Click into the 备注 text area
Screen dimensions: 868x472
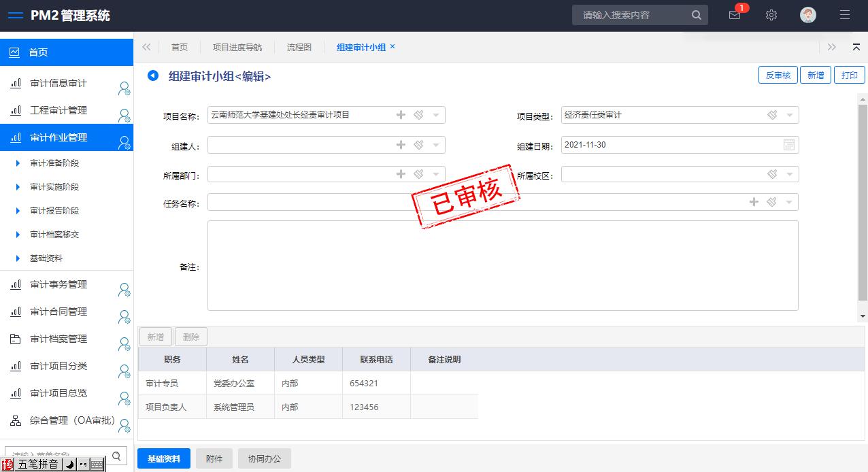tap(502, 265)
